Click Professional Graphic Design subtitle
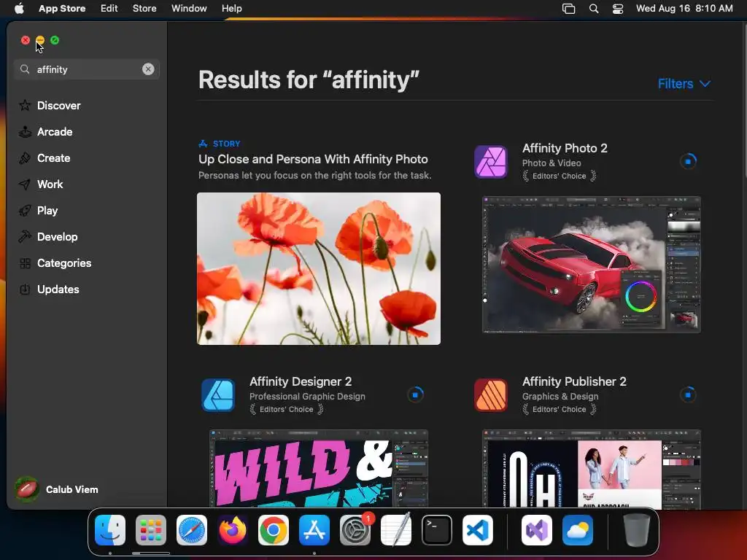 [x=307, y=396]
